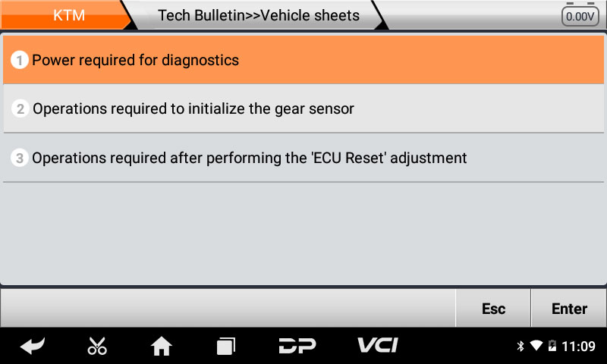Tap the Bluetooth status icon

[521, 347]
